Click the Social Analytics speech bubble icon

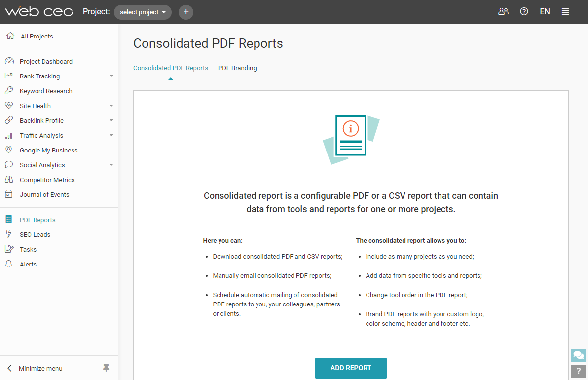pyautogui.click(x=9, y=165)
